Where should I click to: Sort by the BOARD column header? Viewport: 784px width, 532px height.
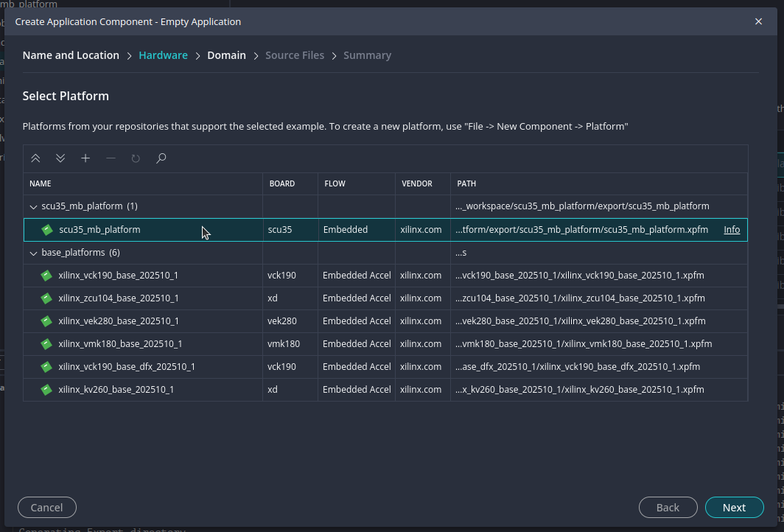click(281, 183)
